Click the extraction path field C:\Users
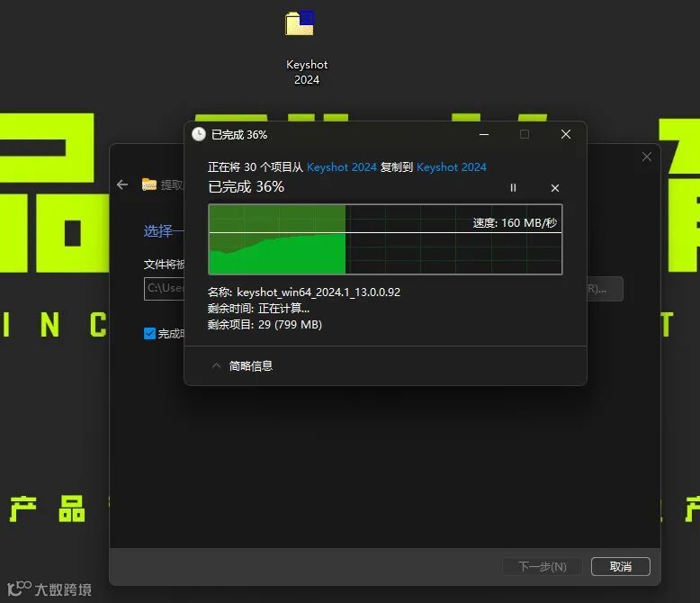 pos(165,289)
